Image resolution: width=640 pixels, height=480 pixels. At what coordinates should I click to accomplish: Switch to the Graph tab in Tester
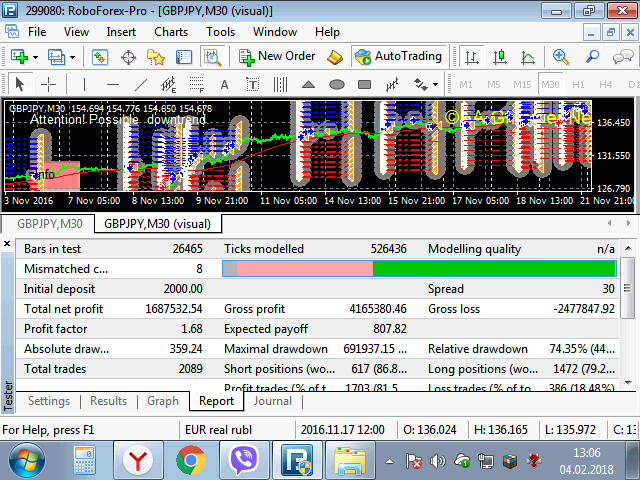[x=163, y=401]
